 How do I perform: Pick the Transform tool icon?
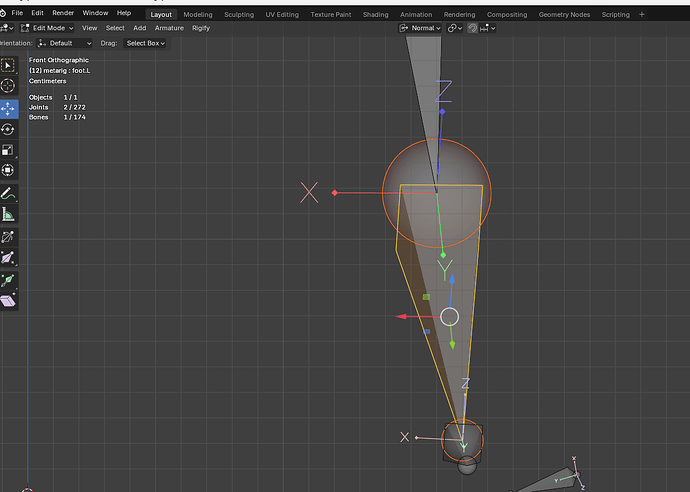point(8,170)
